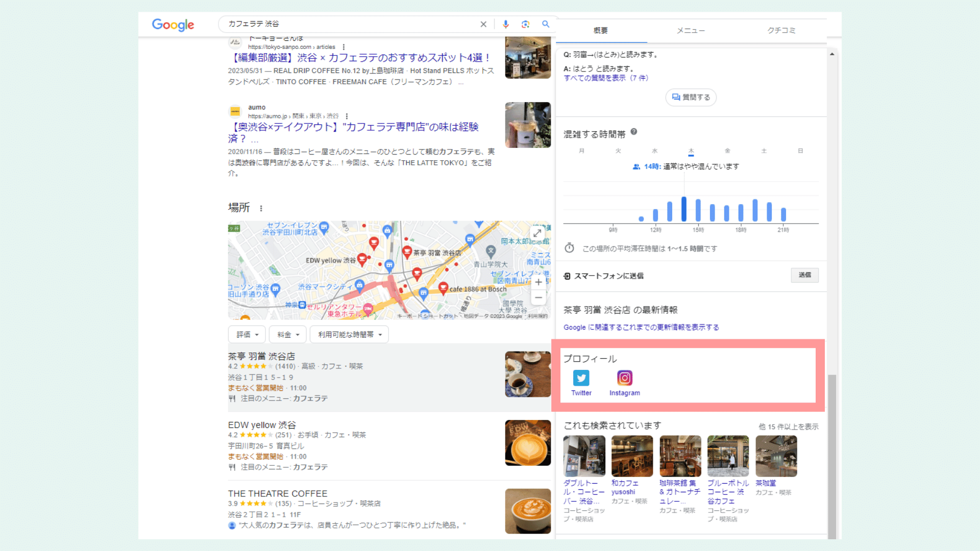Clear the search box with X

(x=483, y=24)
